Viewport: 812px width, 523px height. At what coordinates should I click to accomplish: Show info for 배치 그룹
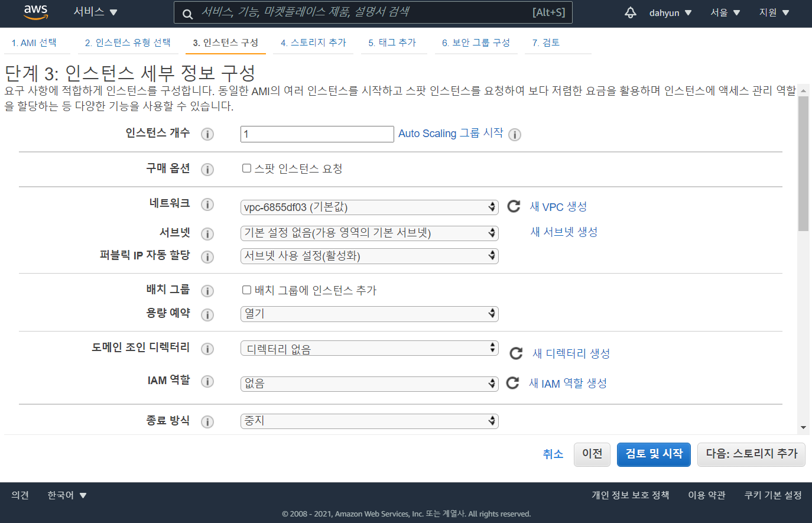[x=207, y=291]
